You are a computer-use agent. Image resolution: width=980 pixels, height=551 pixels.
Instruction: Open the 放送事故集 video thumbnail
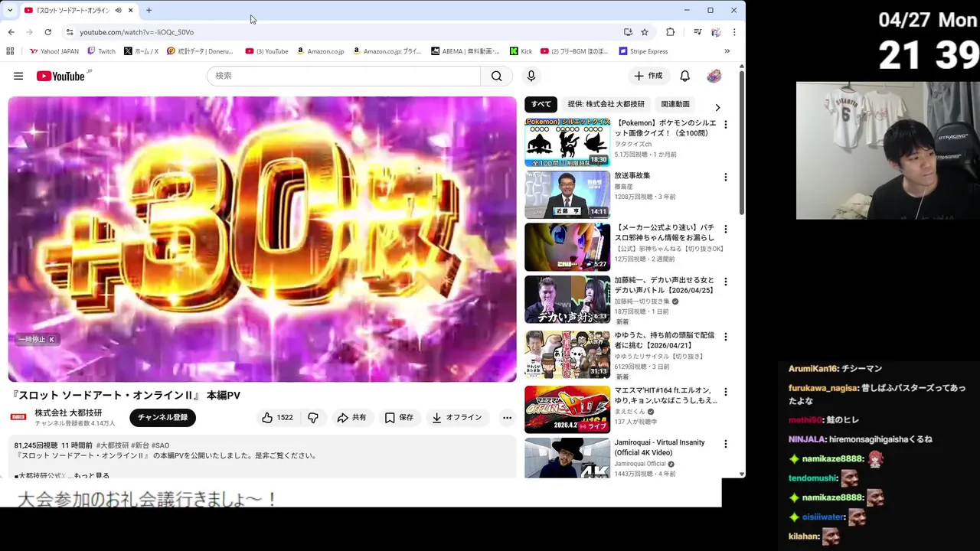click(567, 194)
